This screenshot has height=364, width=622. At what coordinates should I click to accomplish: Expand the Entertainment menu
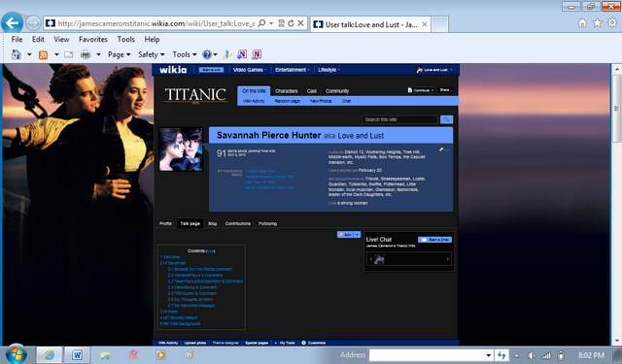[293, 70]
